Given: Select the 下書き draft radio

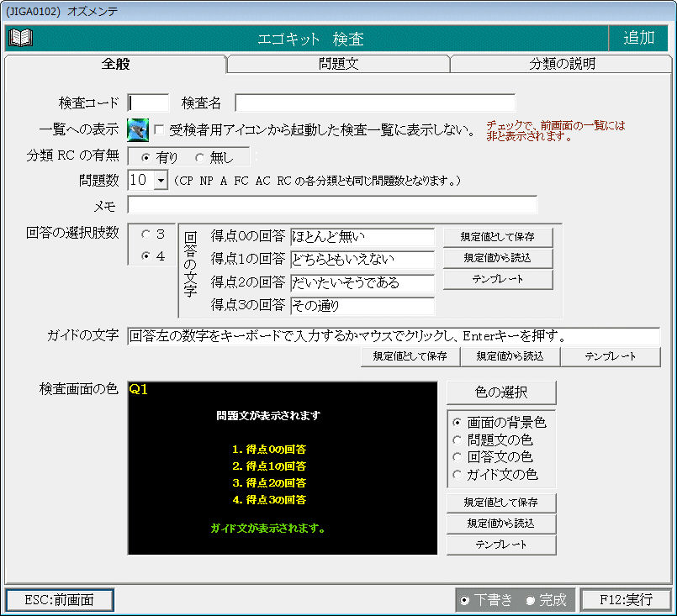Looking at the screenshot, I should [464, 600].
